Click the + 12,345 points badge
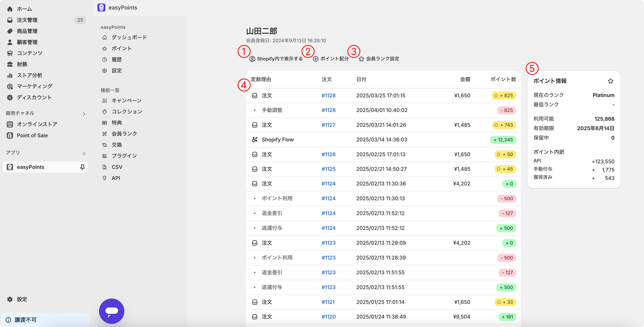Screen dimensions: 644x327 coord(503,140)
